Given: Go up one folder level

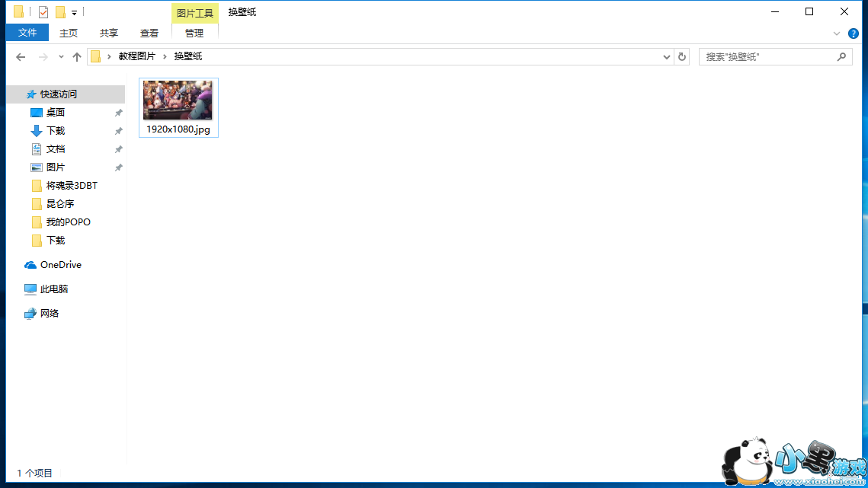Looking at the screenshot, I should coord(77,56).
